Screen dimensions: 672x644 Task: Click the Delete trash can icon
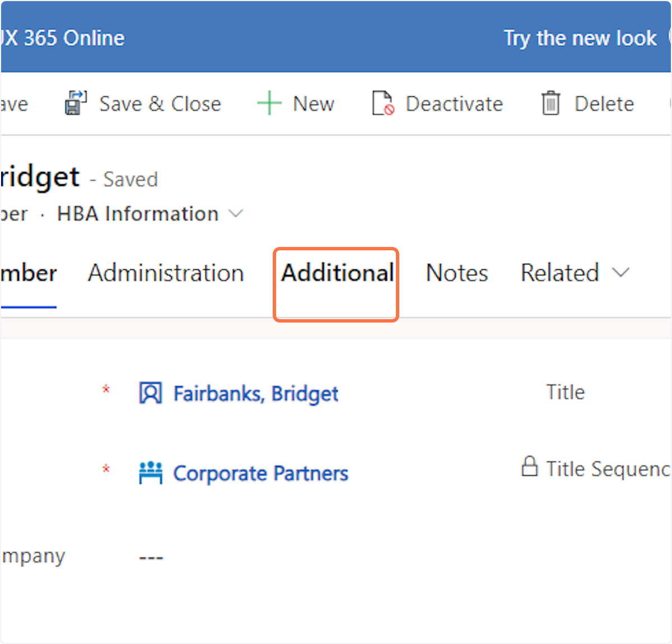click(x=550, y=104)
